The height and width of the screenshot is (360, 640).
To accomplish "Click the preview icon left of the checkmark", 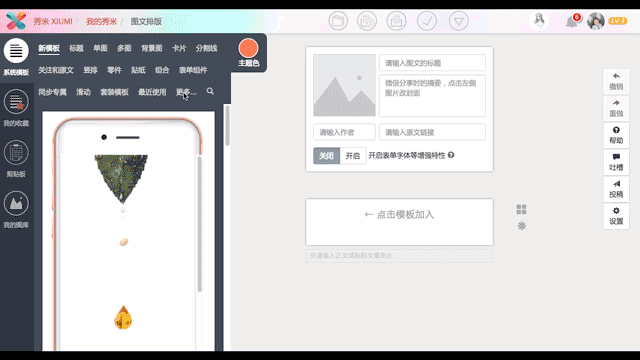I will [396, 21].
